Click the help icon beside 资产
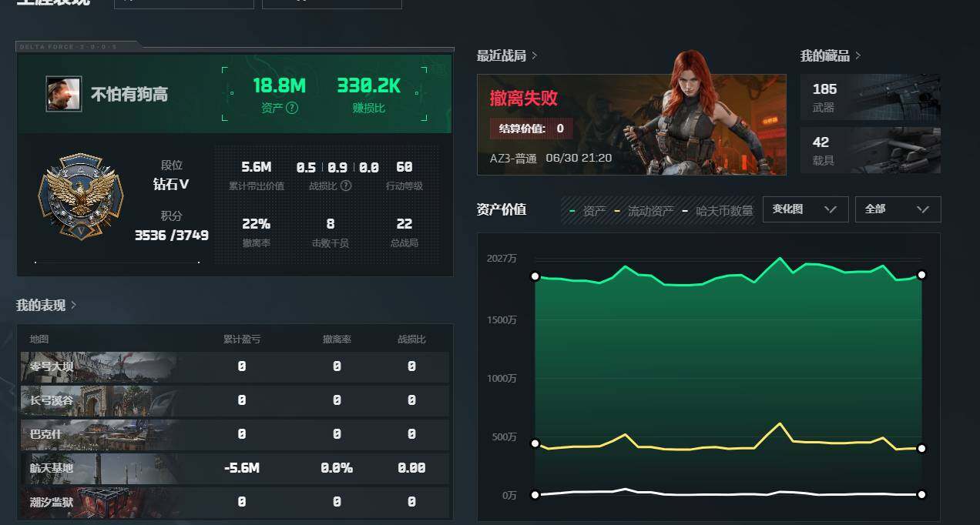Screen dimensions: 980x525 point(292,109)
